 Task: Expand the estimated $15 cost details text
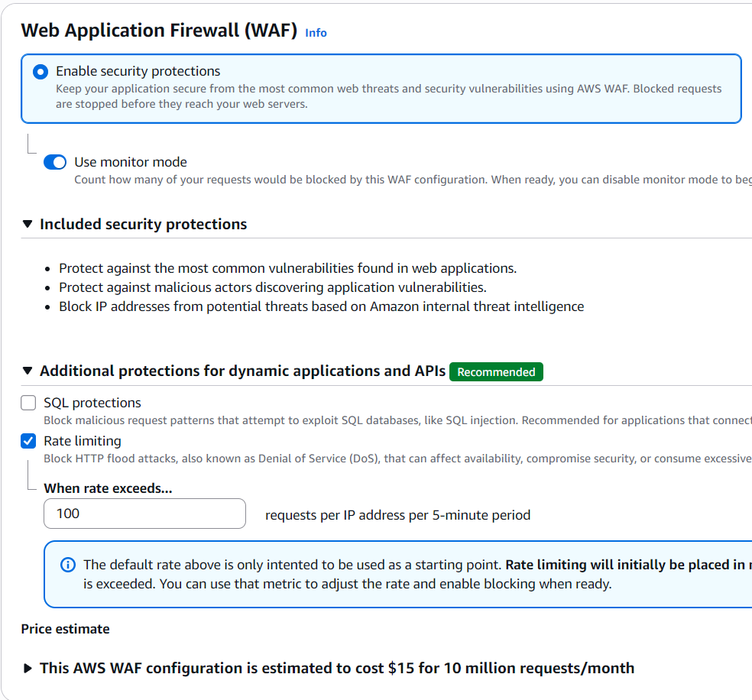point(336,668)
